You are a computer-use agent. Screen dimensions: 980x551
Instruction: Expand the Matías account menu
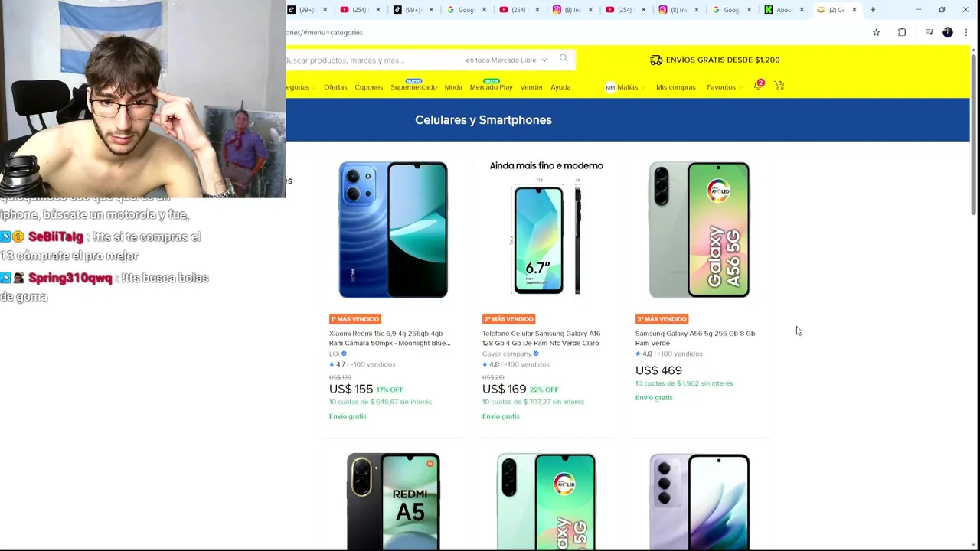(626, 87)
